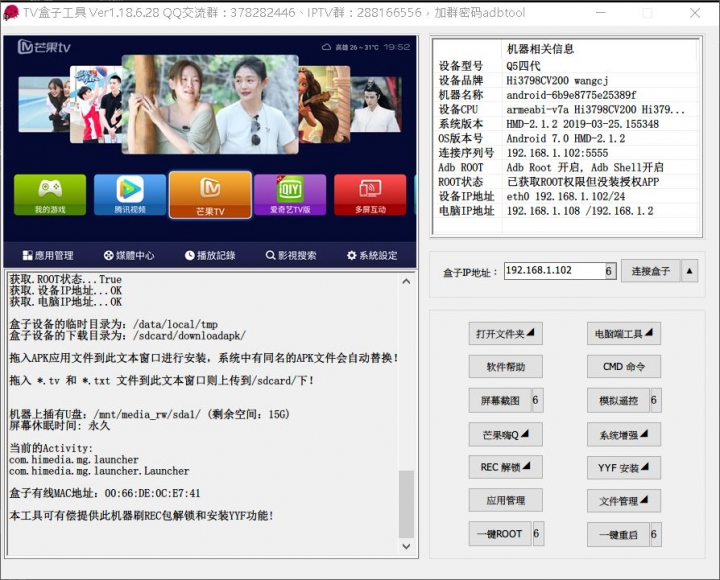Open 應用管理 in the TV bottom bar
This screenshot has height=580, width=720.
point(48,255)
